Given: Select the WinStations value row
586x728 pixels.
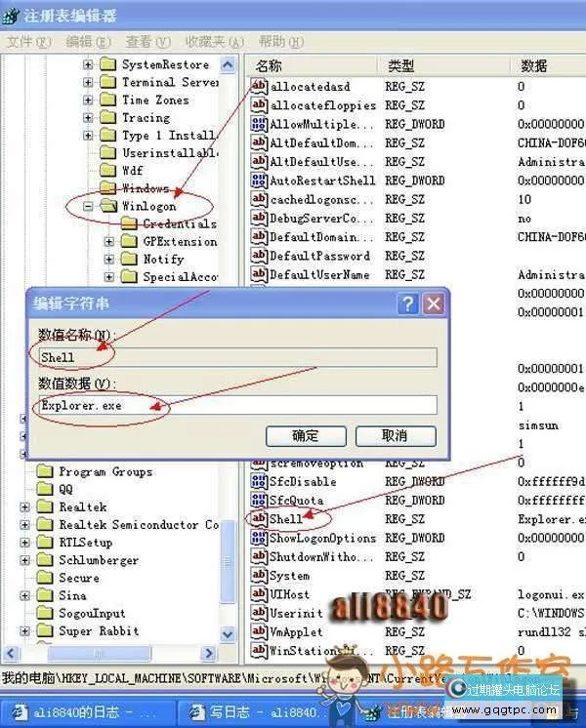Looking at the screenshot, I should (415, 650).
